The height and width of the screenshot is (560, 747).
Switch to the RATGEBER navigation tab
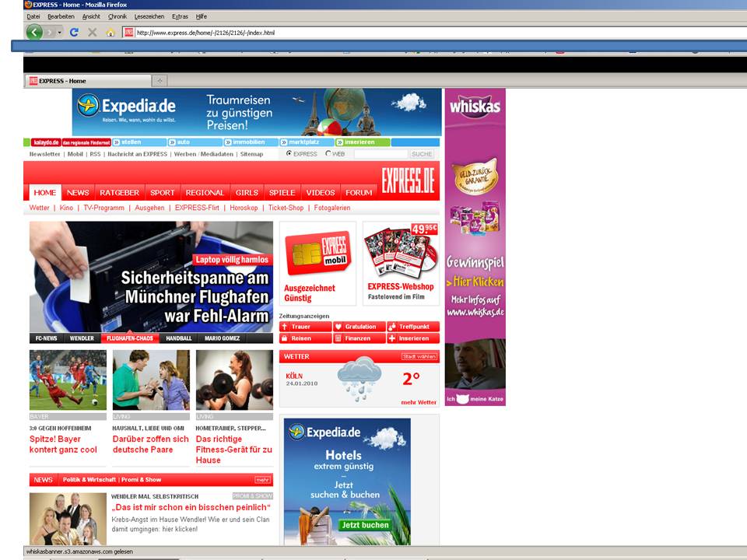coord(120,193)
